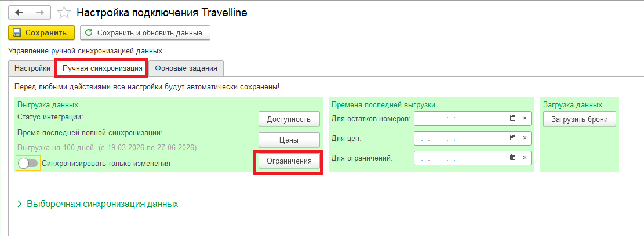Click the yellow 'Сохранить' button
Viewport: 644px width, 236px height.
(42, 33)
